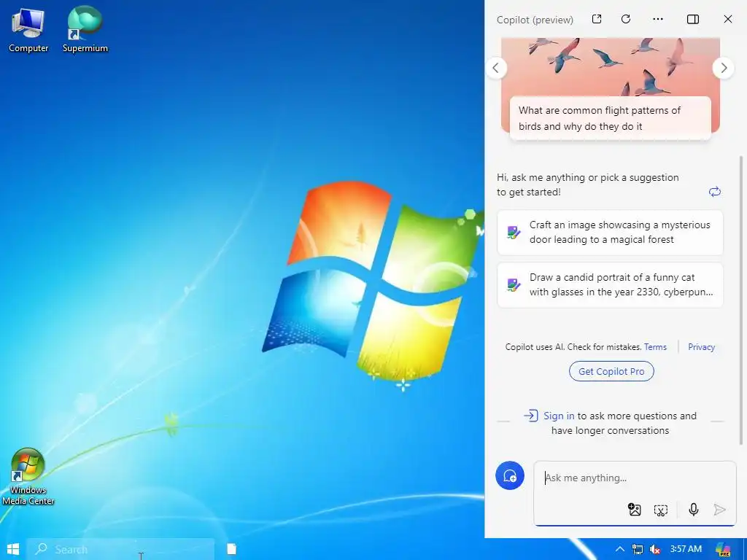Shuffle suggestions with the refresh-arrows icon
The height and width of the screenshot is (560, 747).
coord(715,192)
